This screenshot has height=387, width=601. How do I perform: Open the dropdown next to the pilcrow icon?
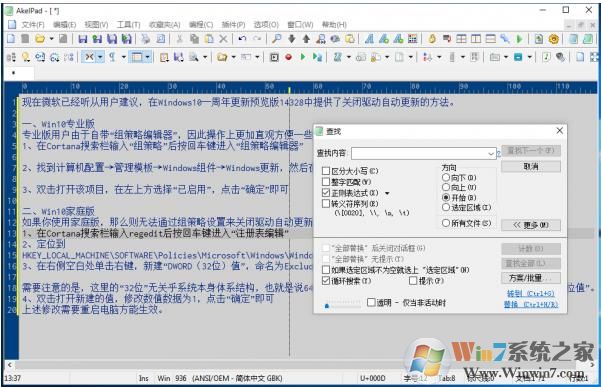[124, 57]
